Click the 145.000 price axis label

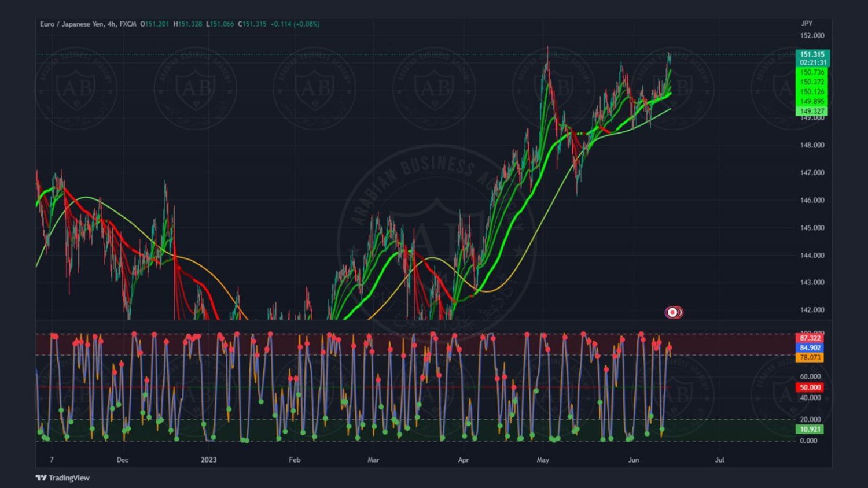(812, 227)
